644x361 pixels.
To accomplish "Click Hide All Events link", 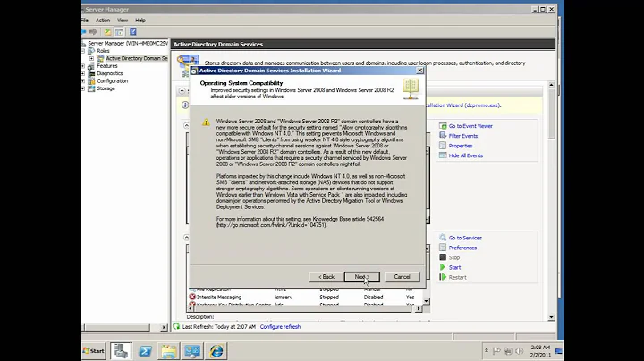I will pyautogui.click(x=466, y=155).
